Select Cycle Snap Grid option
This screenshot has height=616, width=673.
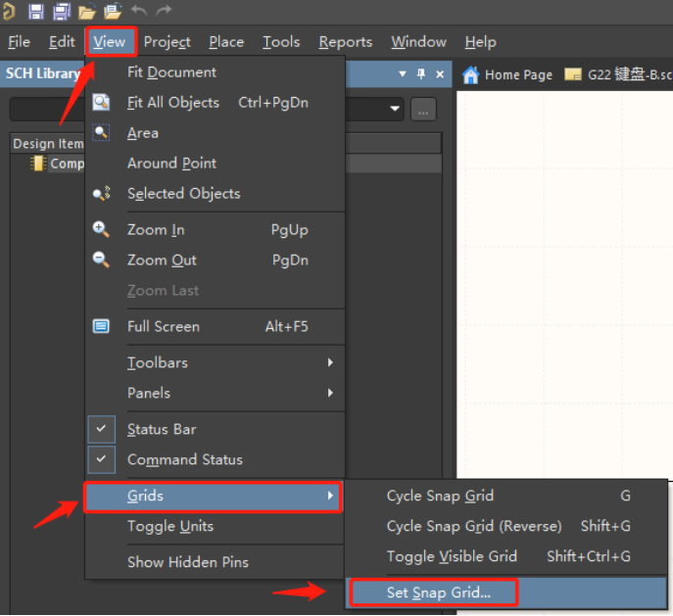pos(440,496)
